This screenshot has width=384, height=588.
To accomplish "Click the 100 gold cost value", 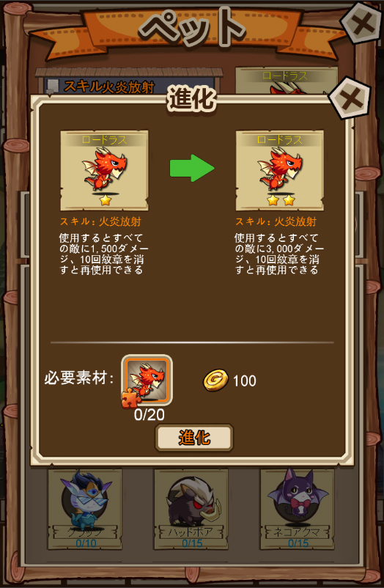I will tap(245, 381).
